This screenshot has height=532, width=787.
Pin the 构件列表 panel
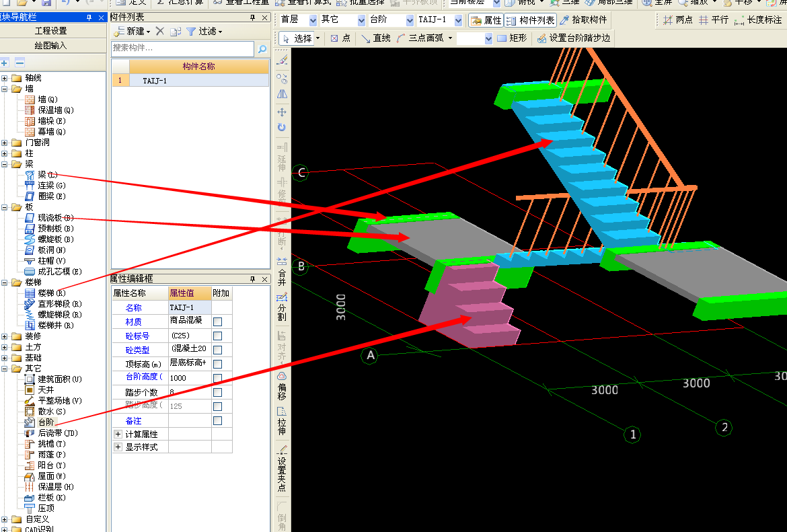tap(252, 17)
